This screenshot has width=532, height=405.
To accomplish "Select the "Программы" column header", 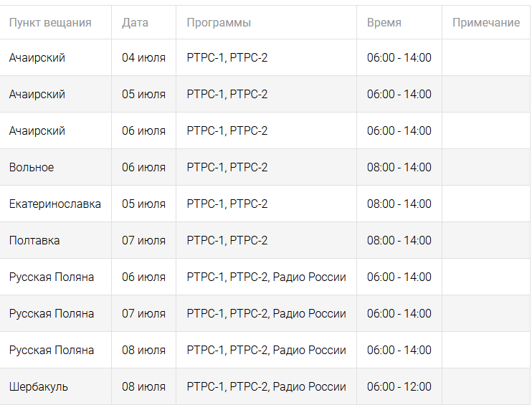I will coord(219,23).
